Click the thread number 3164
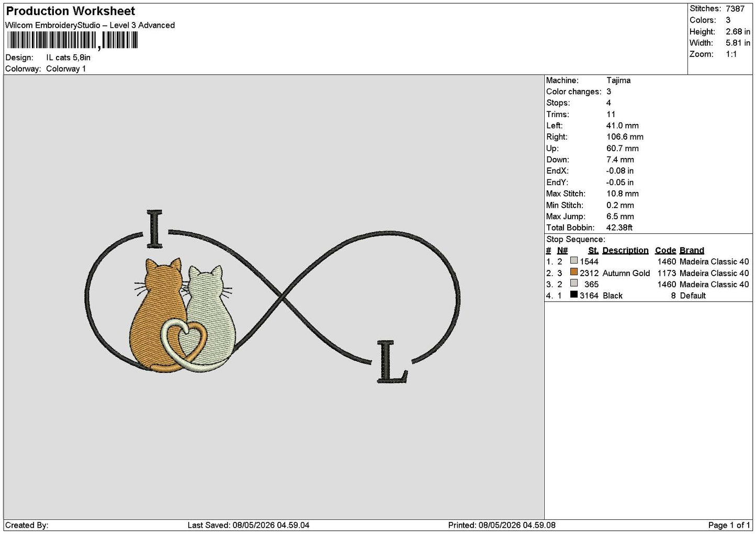756x534 pixels. [x=589, y=296]
